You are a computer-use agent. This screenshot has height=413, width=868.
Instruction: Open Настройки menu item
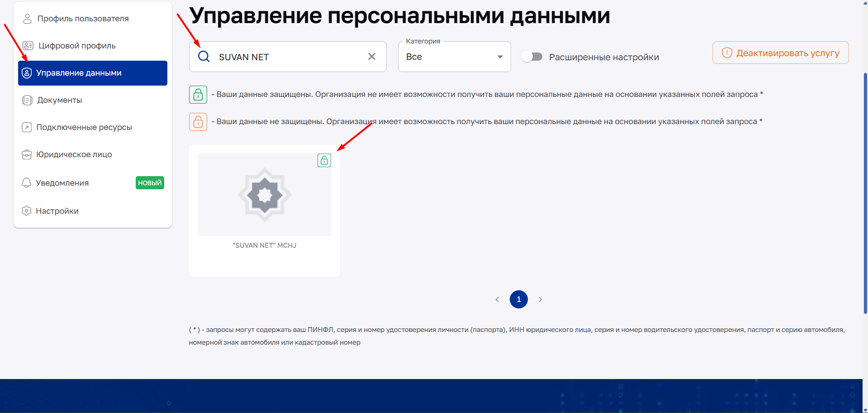coord(93,211)
